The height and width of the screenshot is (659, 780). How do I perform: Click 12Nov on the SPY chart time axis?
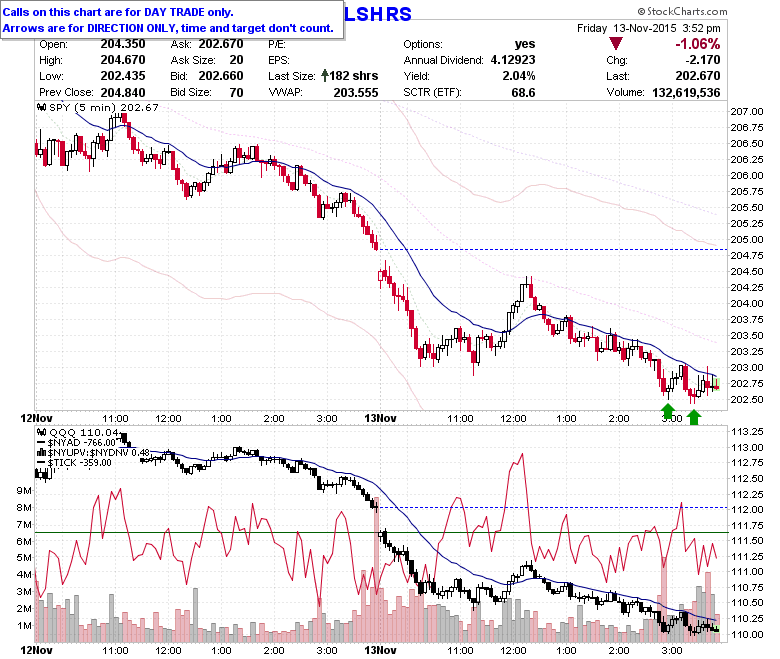(x=36, y=418)
